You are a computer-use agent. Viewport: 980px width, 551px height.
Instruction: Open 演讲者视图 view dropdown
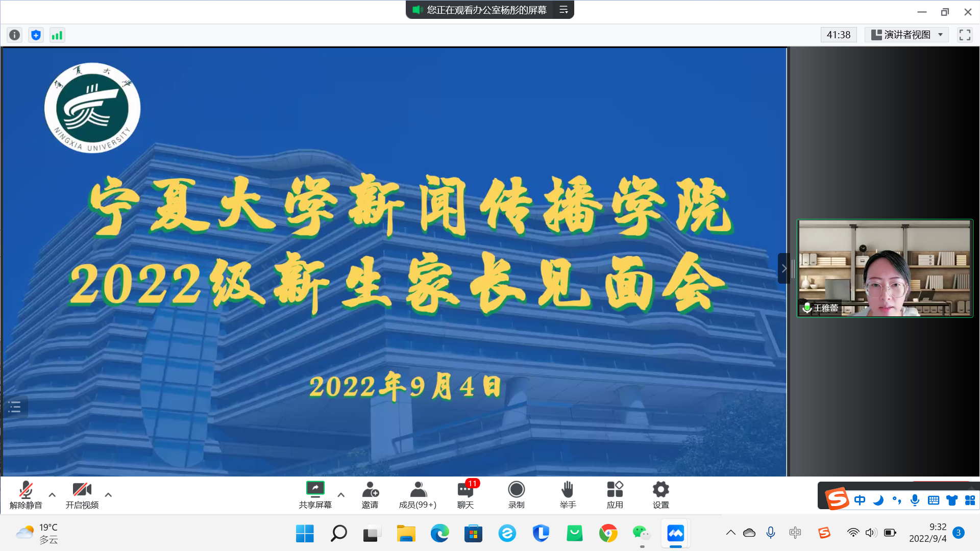pyautogui.click(x=906, y=35)
